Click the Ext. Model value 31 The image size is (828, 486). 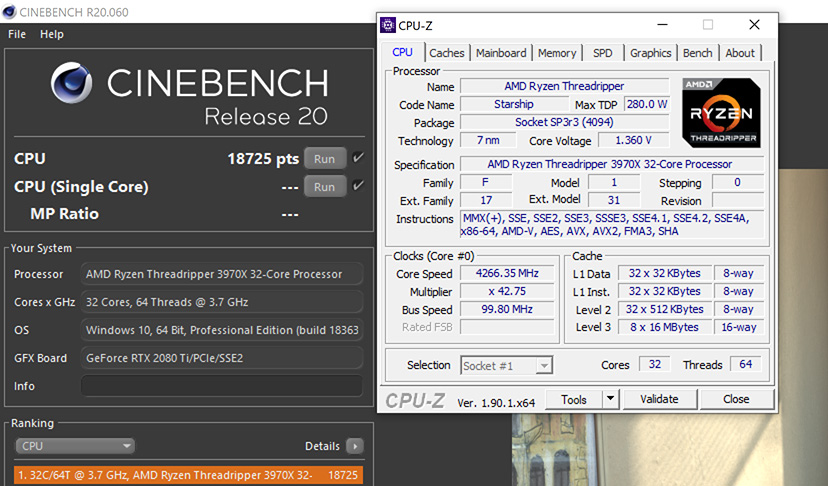(614, 200)
